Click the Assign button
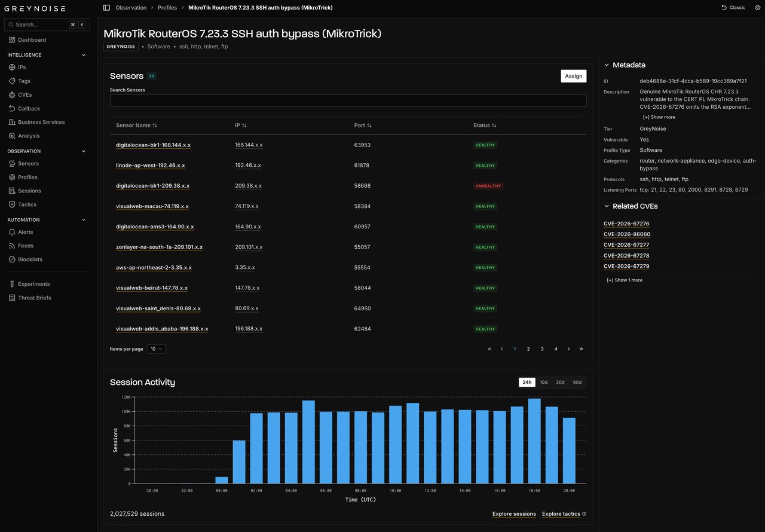This screenshot has height=532, width=765. click(574, 76)
